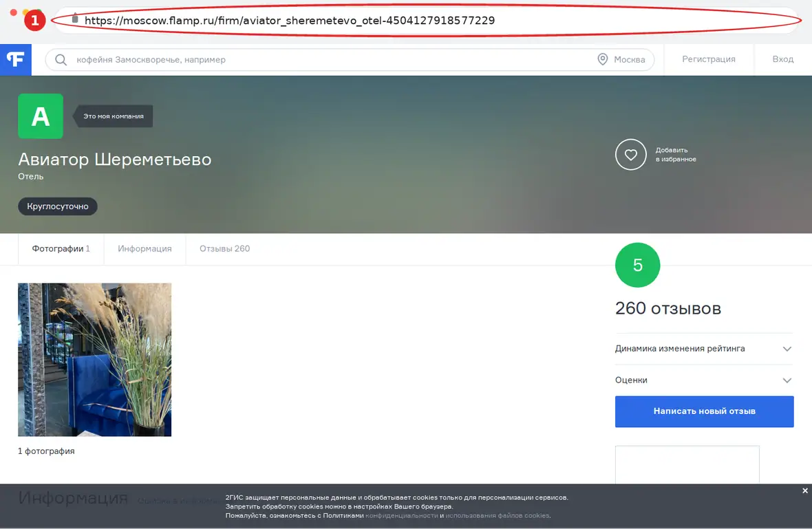Click the green rating circle 5
This screenshot has height=529, width=812.
(637, 265)
